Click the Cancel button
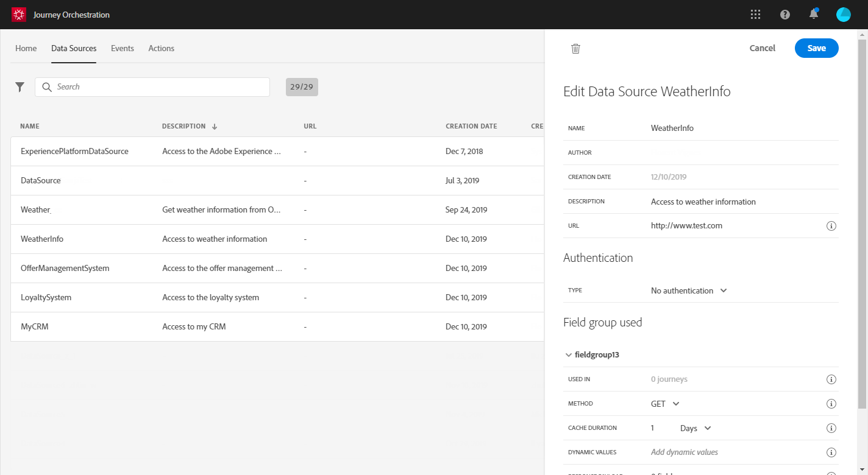 (x=762, y=48)
